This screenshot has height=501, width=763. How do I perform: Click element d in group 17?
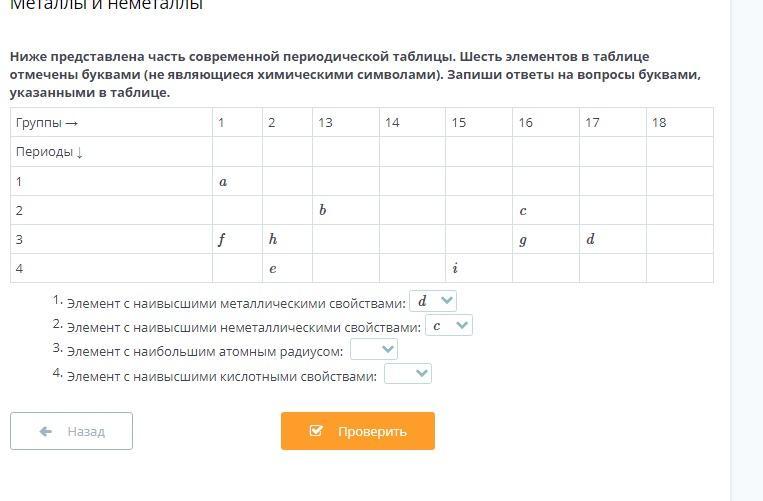[590, 239]
